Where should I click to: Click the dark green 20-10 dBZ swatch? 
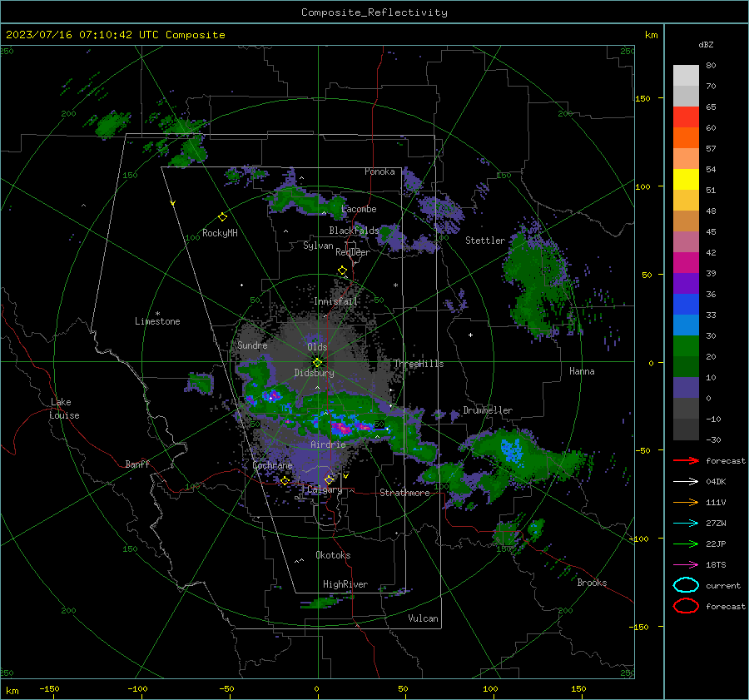coord(686,367)
